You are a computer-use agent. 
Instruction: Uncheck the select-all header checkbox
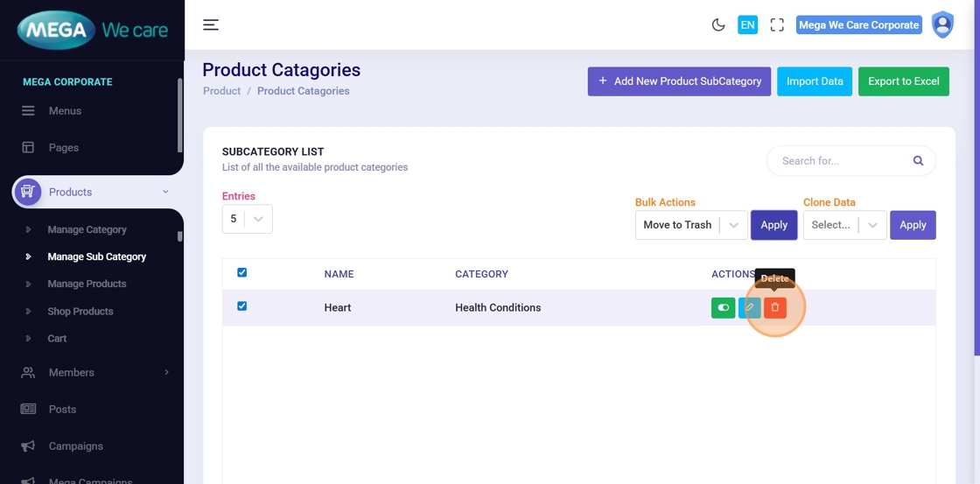242,272
